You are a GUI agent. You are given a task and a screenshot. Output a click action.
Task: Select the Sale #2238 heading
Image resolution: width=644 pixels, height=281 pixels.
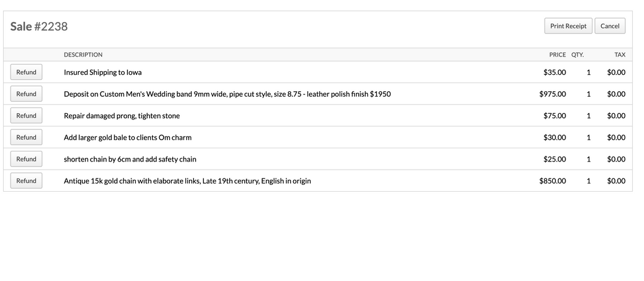39,26
